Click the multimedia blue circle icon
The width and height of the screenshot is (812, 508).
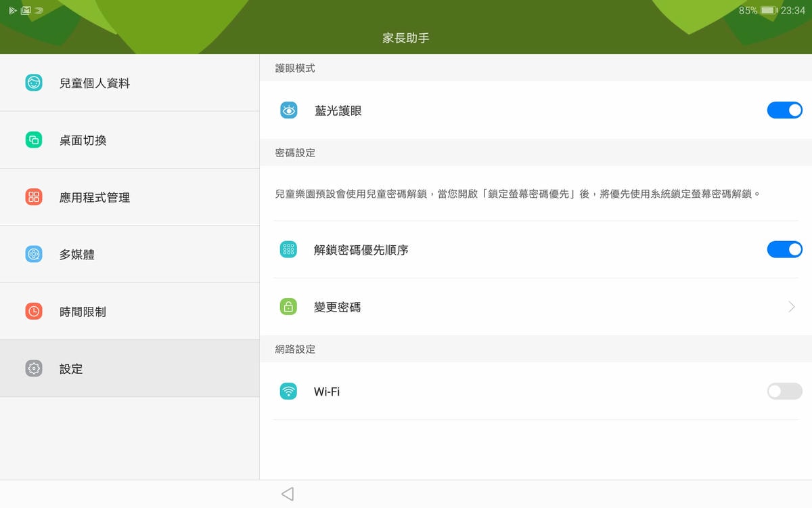[34, 255]
